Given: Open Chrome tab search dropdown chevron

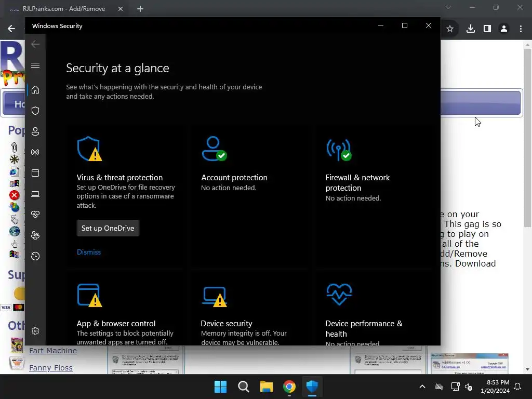Looking at the screenshot, I should tap(448, 7).
